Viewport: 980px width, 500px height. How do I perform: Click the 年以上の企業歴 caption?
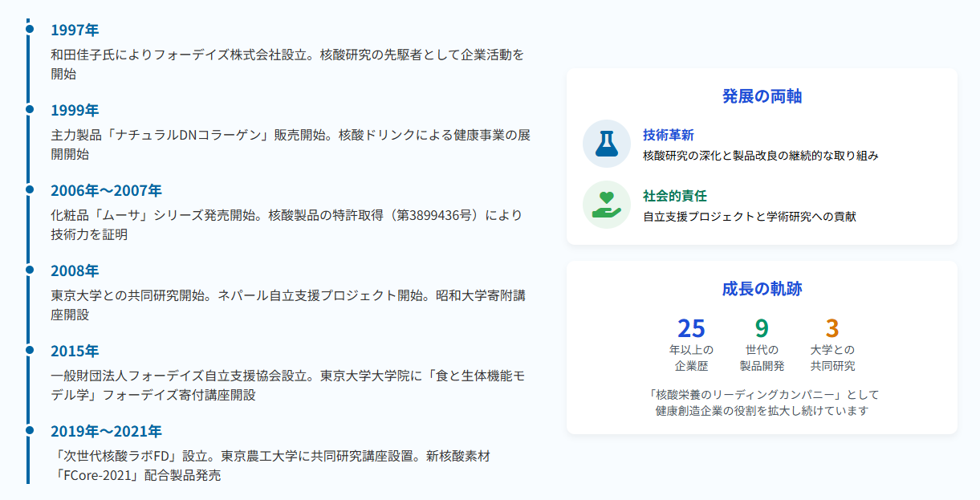pyautogui.click(x=691, y=358)
